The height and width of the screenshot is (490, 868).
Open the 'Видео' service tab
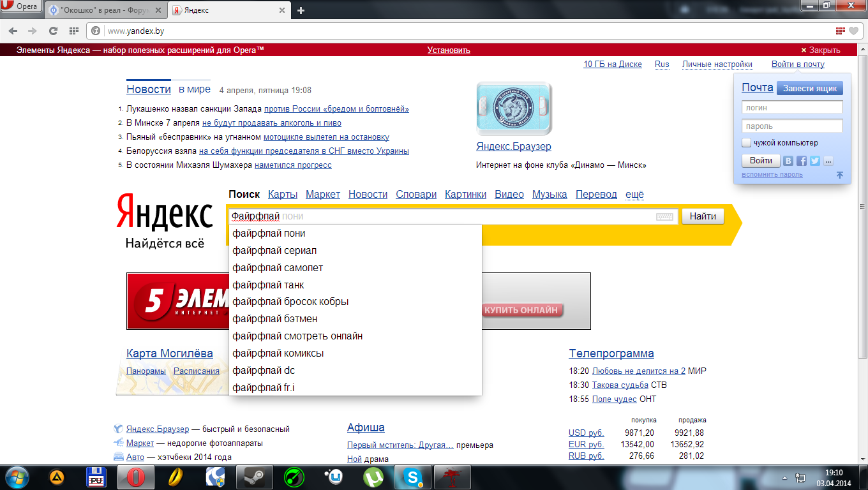tap(509, 195)
